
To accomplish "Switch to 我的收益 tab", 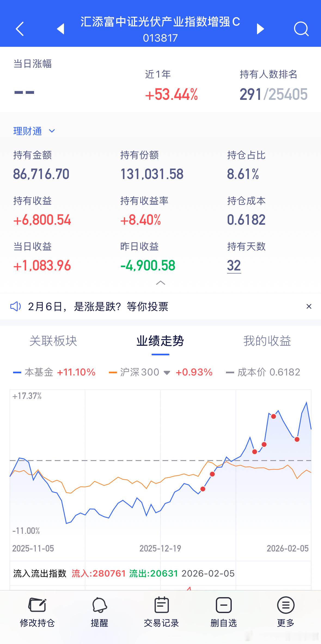I will [267, 341].
